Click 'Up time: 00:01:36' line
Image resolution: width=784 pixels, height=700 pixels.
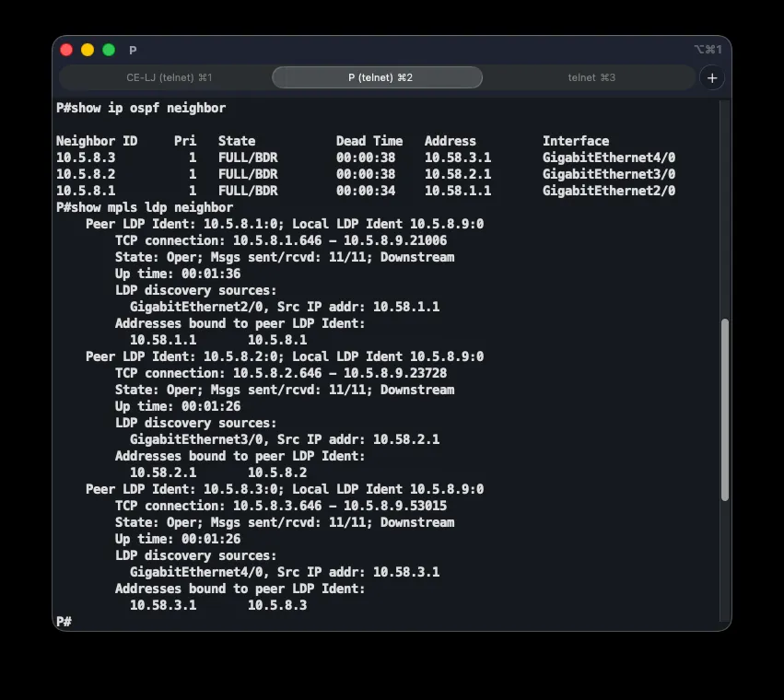click(x=178, y=274)
